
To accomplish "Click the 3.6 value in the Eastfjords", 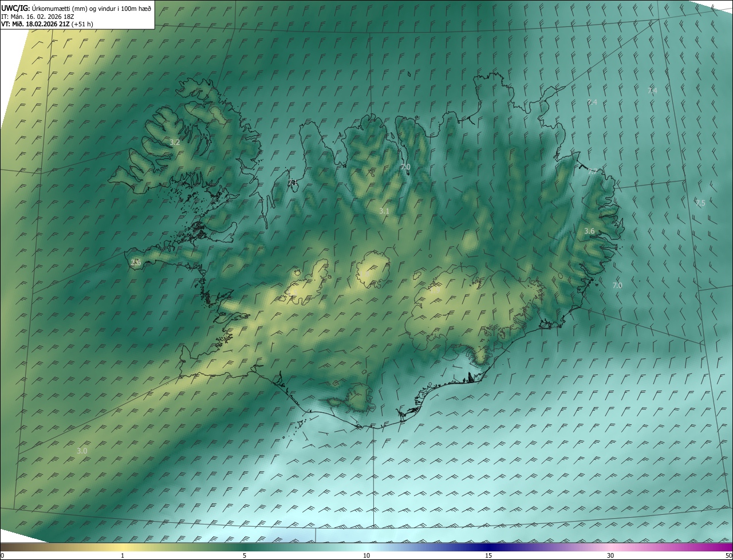I will [589, 231].
